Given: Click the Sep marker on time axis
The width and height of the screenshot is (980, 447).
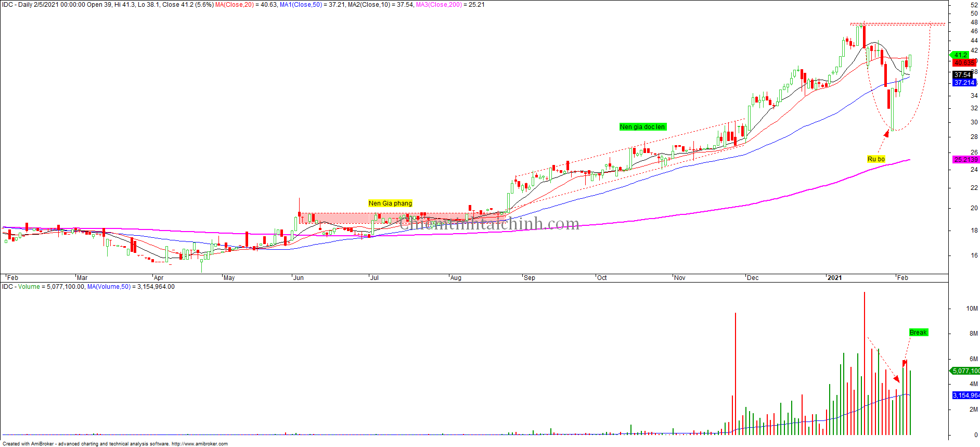Looking at the screenshot, I should tap(530, 278).
